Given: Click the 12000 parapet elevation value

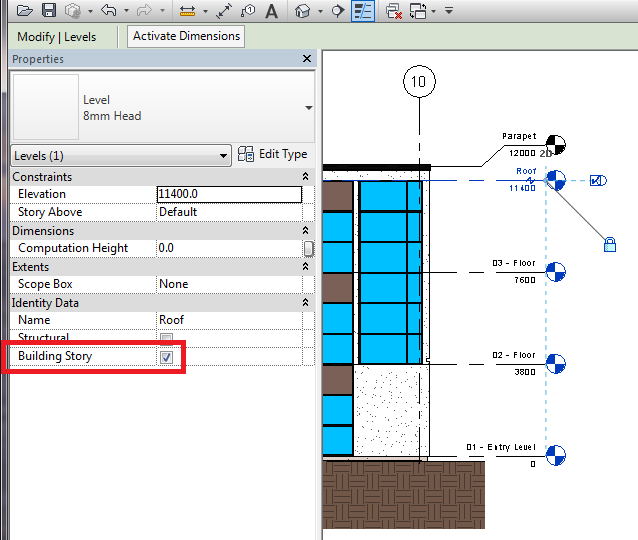Looking at the screenshot, I should pos(522,153).
